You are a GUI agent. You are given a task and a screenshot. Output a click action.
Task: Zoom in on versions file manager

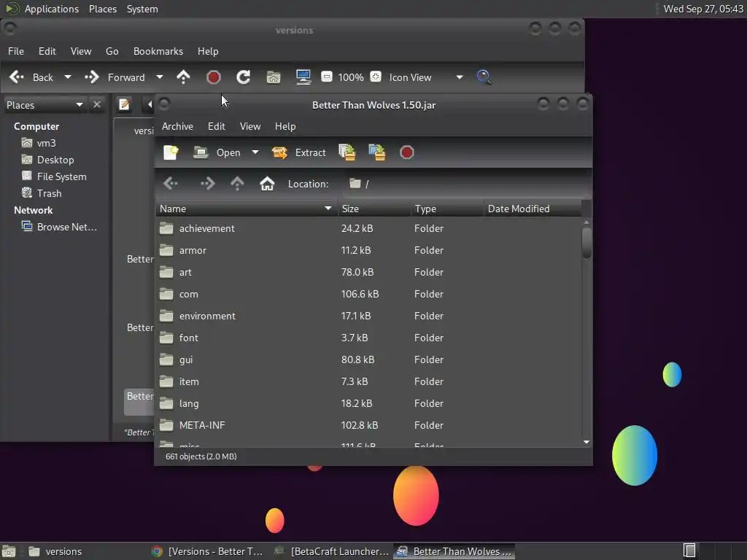click(376, 77)
